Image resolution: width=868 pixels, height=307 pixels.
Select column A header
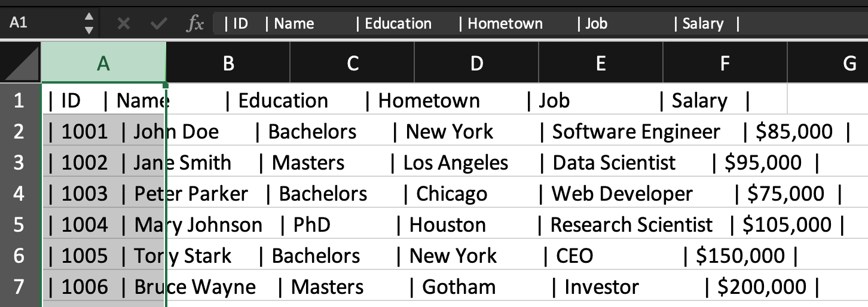103,63
